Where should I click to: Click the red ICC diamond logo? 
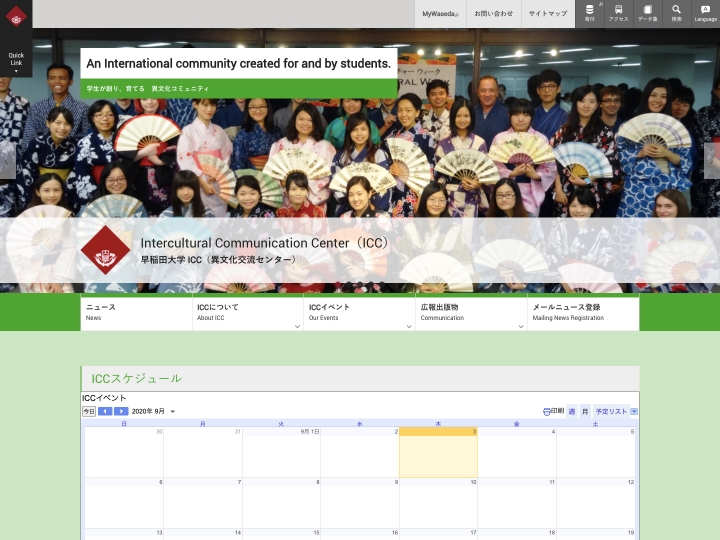point(106,250)
